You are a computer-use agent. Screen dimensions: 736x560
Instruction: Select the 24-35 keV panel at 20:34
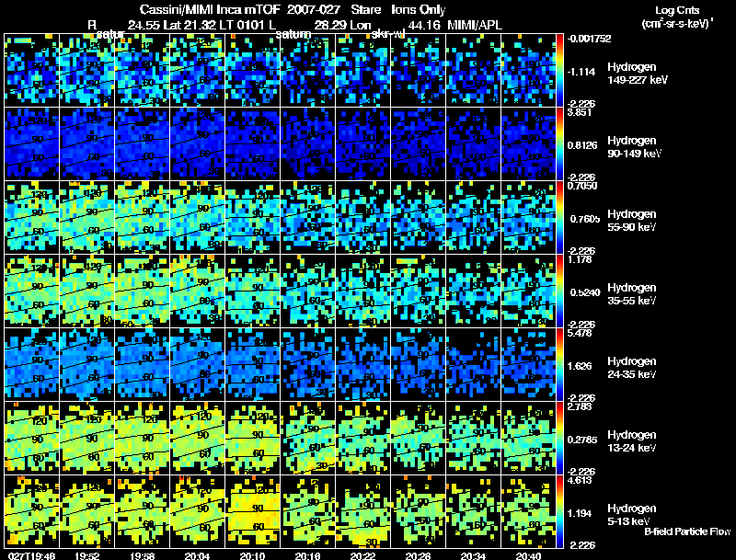[473, 364]
